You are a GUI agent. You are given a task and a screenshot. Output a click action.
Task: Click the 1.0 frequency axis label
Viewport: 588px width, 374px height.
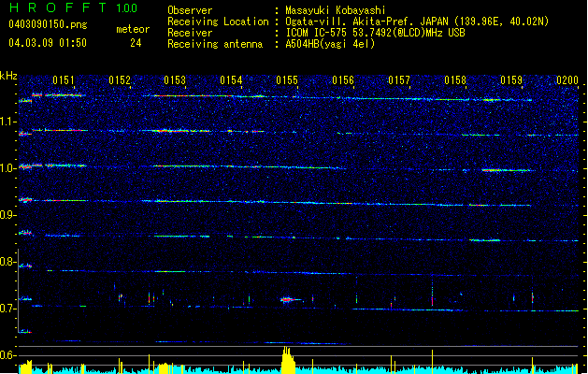pyautogui.click(x=7, y=168)
